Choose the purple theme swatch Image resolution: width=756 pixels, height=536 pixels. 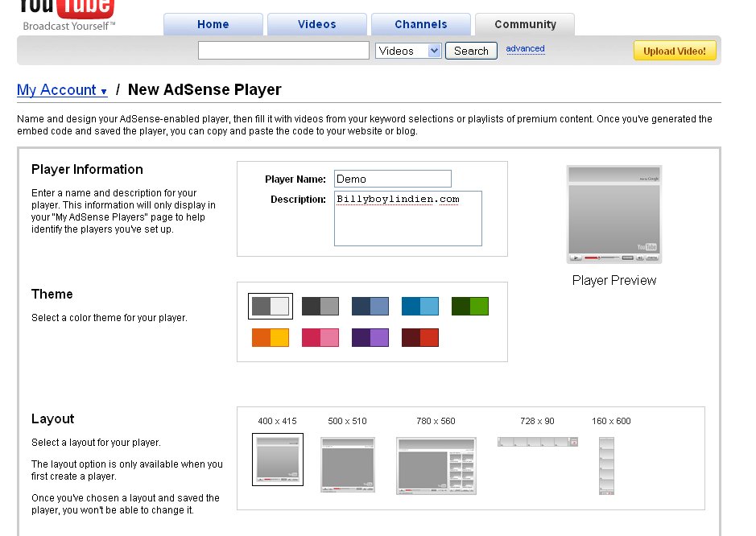click(370, 337)
